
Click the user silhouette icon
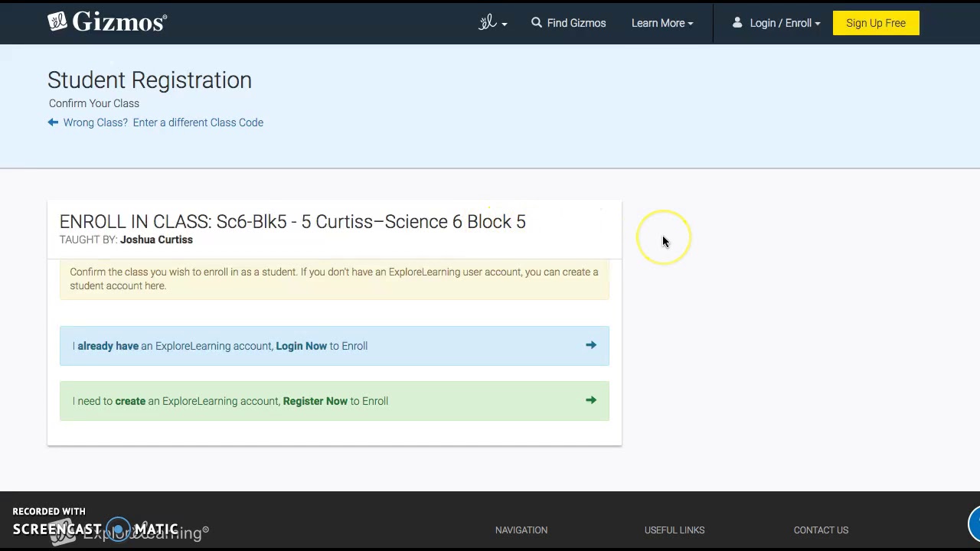(x=737, y=23)
